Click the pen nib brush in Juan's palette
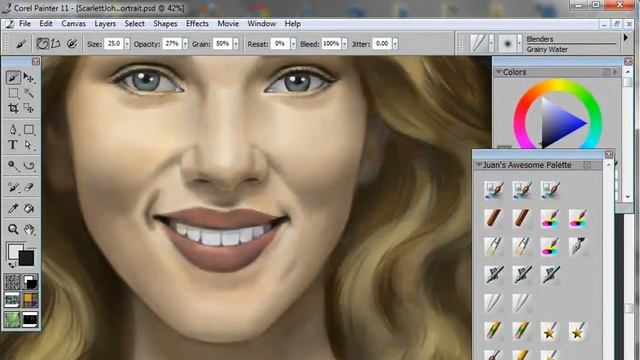Viewport: 640px width, 360px height. [x=578, y=247]
